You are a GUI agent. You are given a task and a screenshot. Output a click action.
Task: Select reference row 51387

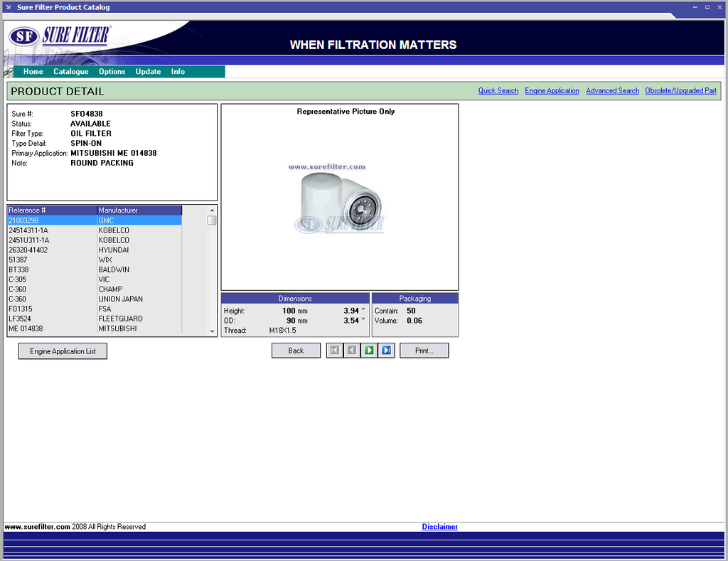[x=95, y=260]
